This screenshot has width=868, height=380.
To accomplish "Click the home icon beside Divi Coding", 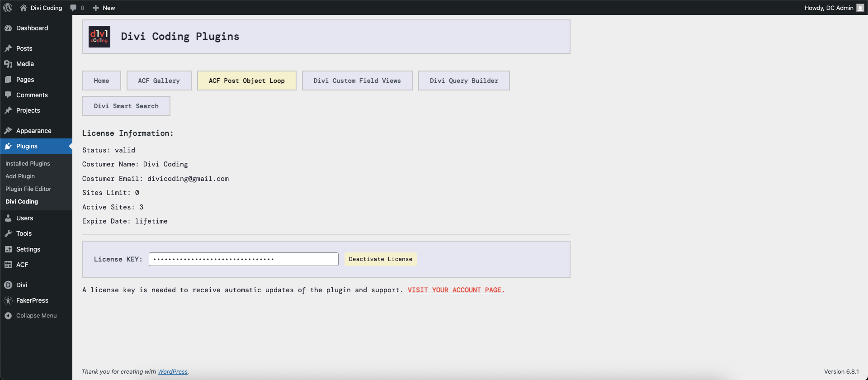I will [x=24, y=8].
